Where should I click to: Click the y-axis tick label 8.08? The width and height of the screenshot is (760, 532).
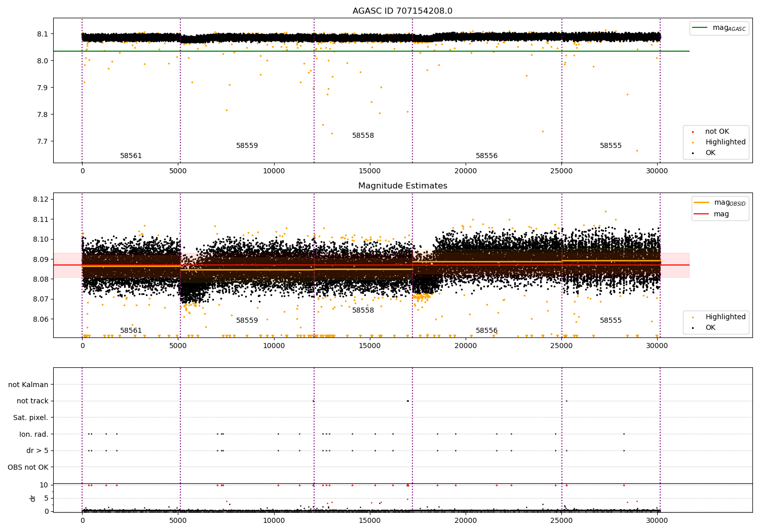(41, 280)
